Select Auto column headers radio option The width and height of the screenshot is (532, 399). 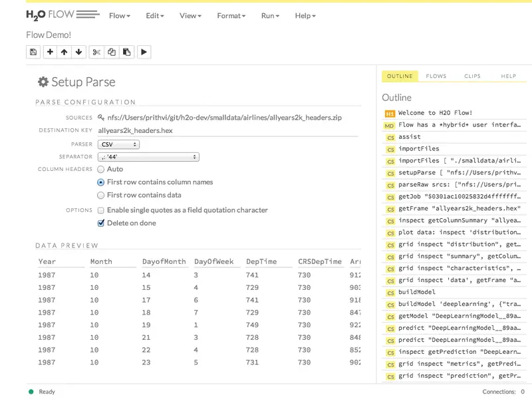(x=101, y=170)
